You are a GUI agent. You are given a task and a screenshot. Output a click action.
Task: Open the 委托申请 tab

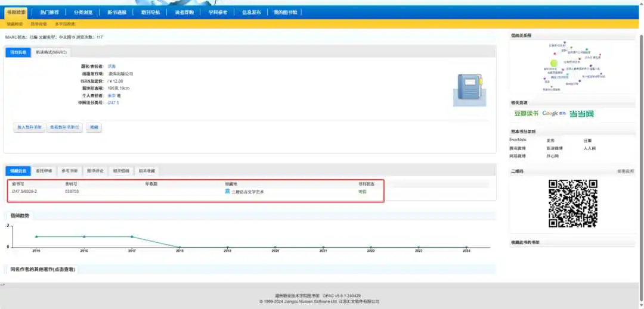tap(44, 171)
